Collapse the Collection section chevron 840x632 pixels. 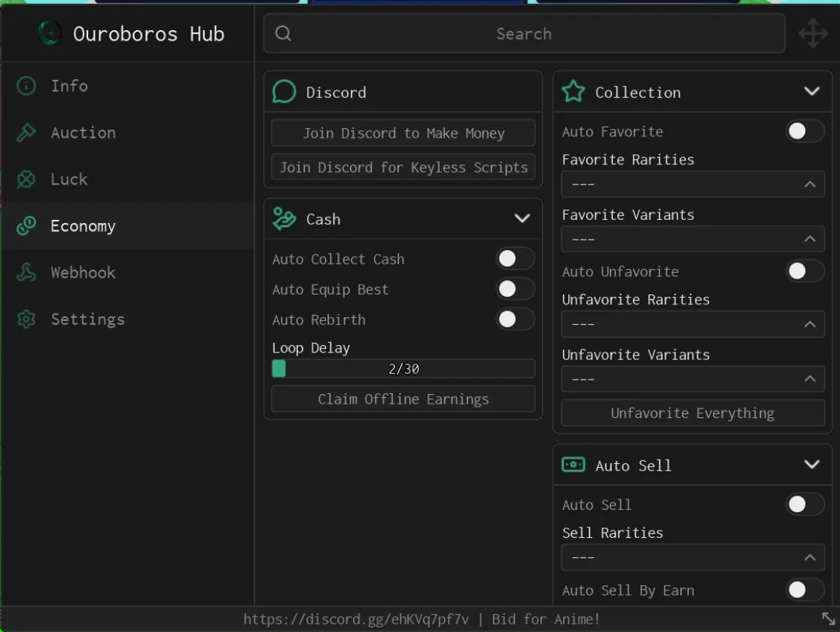[x=811, y=91]
